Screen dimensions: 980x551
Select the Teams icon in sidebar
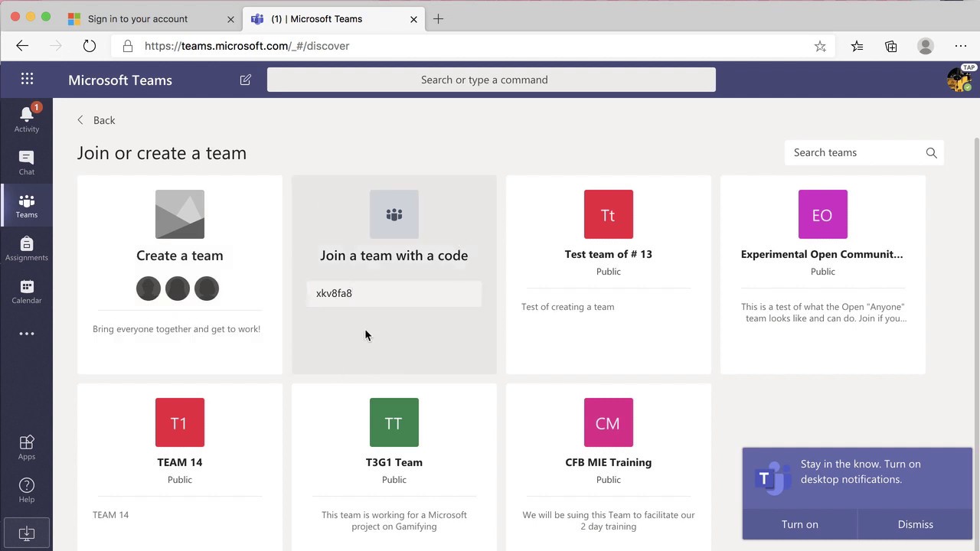point(26,205)
